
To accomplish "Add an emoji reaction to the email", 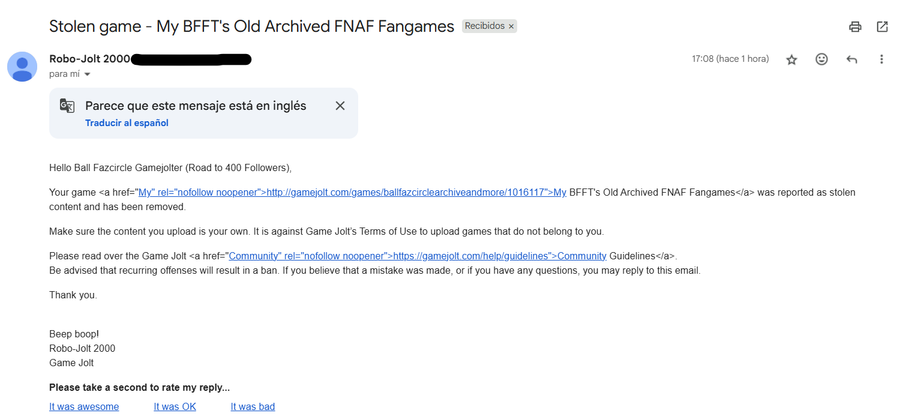I will pyautogui.click(x=822, y=59).
